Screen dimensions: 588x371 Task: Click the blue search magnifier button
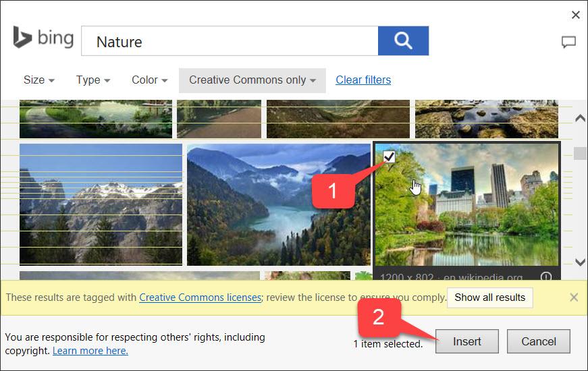coord(403,41)
